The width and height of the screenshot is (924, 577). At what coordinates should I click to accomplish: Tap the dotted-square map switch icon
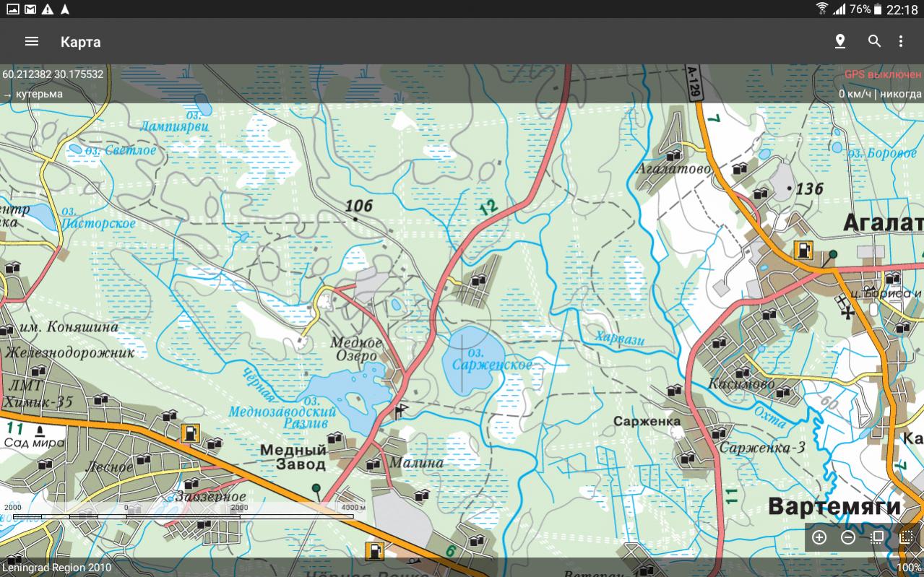(x=906, y=537)
